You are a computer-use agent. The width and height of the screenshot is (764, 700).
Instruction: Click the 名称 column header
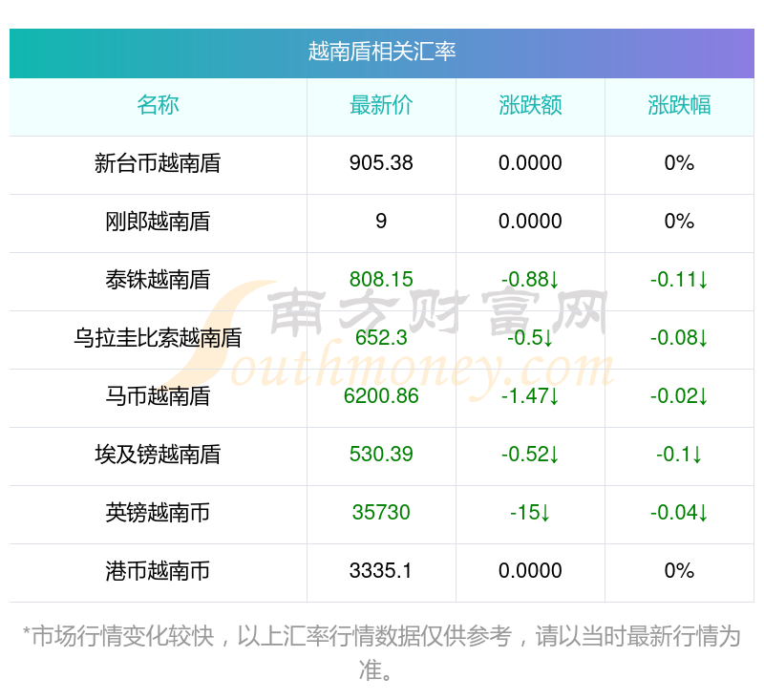click(x=158, y=105)
